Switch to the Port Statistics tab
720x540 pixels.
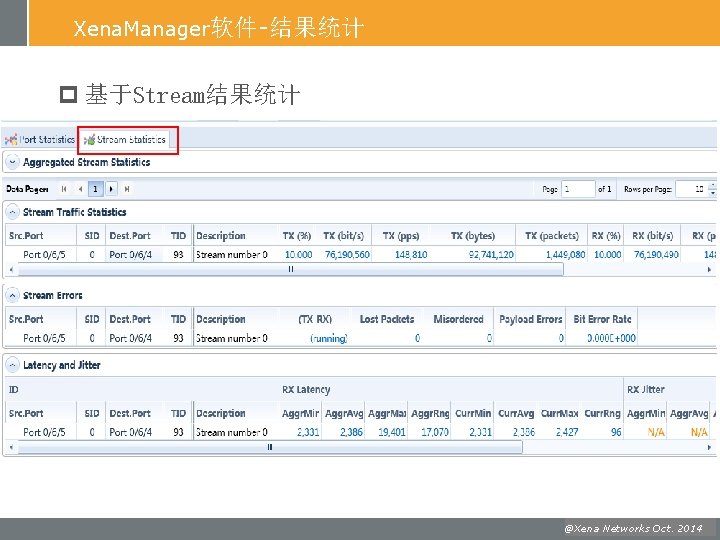(x=40, y=139)
